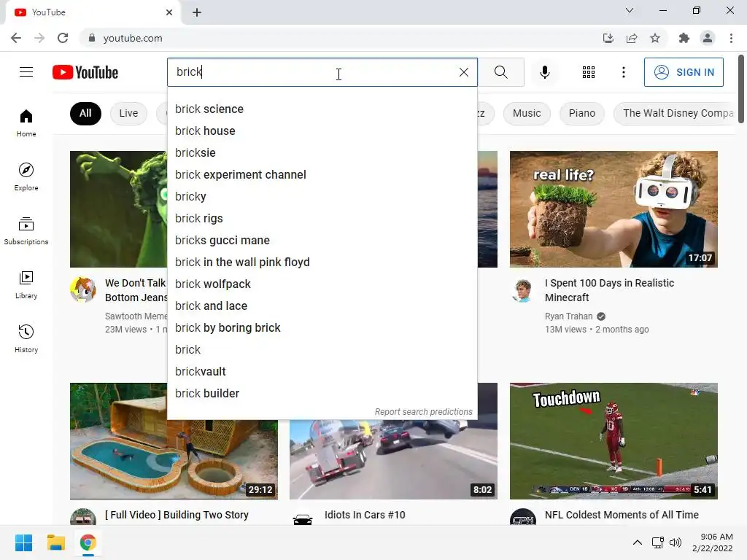The height and width of the screenshot is (560, 747).
Task: Start voice search with microphone icon
Action: (544, 72)
